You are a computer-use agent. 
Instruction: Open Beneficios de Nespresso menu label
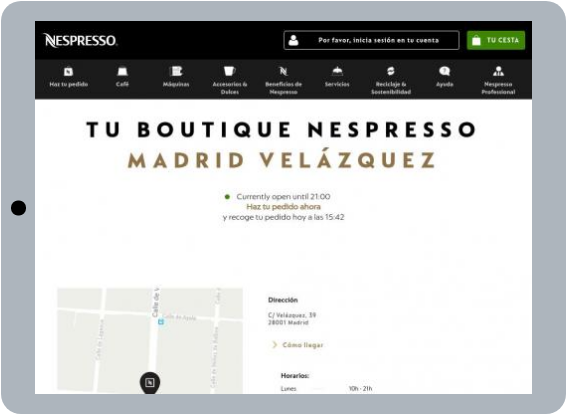tap(284, 88)
